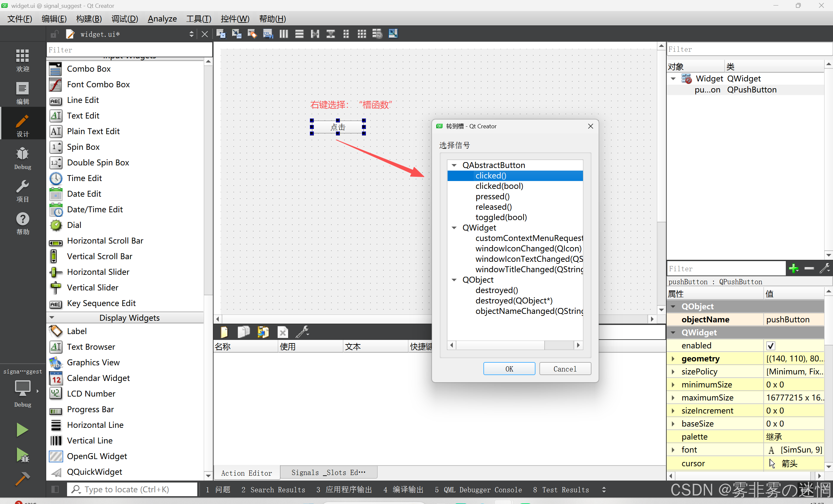
Task: Click the New action icon
Action: click(224, 332)
